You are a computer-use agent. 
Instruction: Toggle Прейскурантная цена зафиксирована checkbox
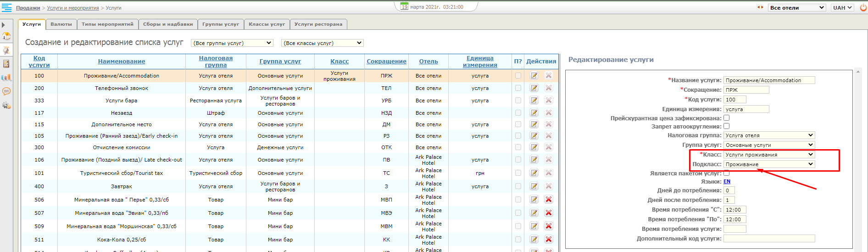[726, 118]
